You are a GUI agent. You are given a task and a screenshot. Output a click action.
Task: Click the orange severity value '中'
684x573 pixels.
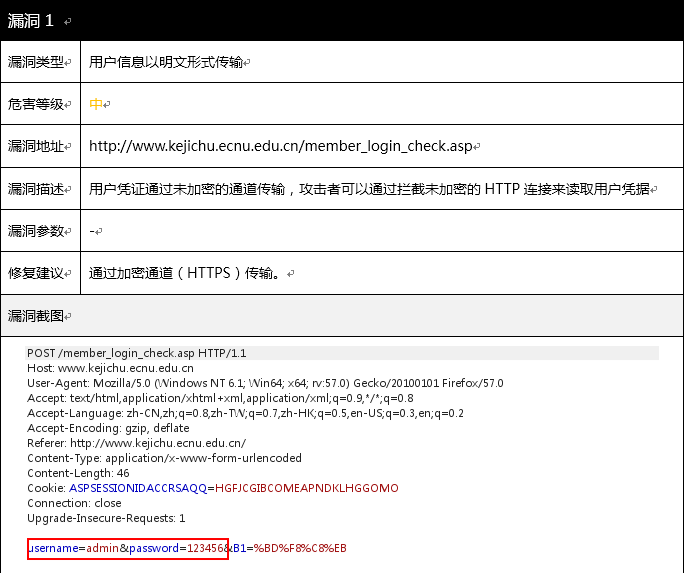(x=96, y=104)
